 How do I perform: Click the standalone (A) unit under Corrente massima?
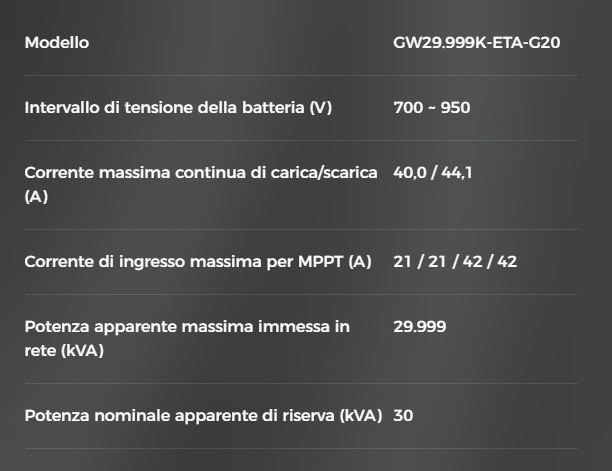pos(36,197)
